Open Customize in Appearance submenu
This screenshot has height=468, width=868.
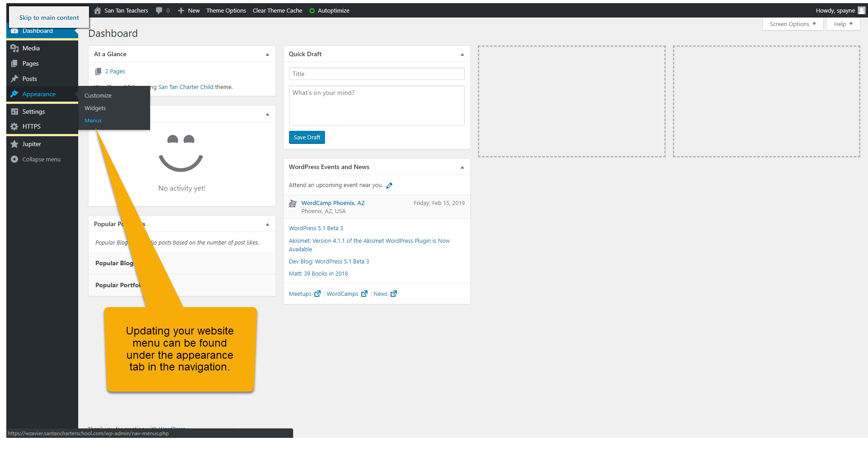(x=98, y=95)
